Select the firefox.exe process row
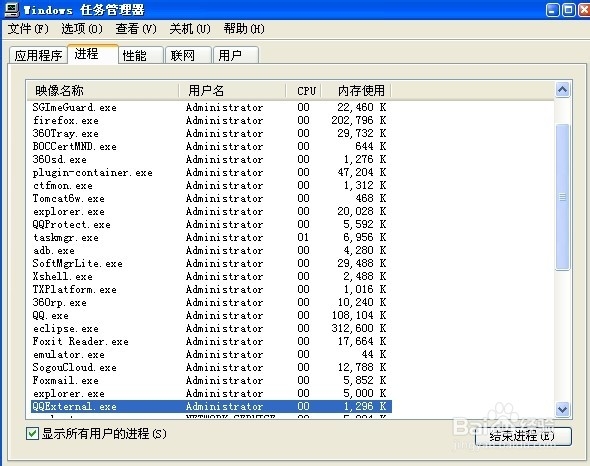This screenshot has height=466, width=590. click(210, 120)
